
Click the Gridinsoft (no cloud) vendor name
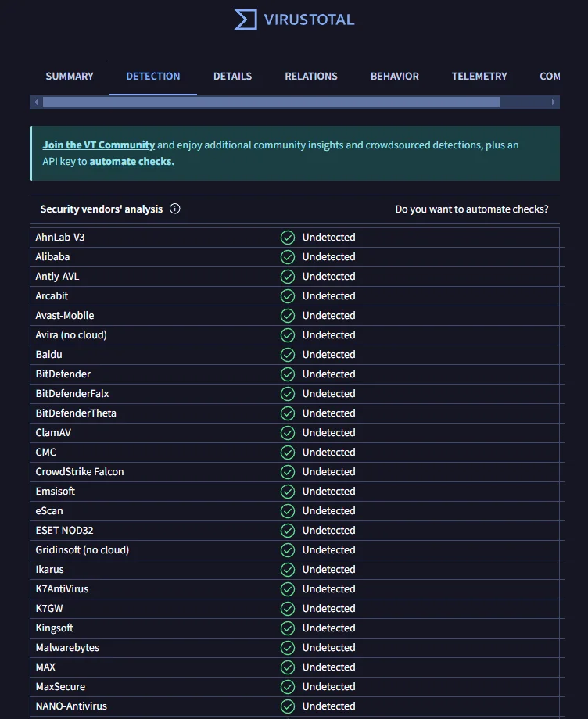click(x=82, y=549)
